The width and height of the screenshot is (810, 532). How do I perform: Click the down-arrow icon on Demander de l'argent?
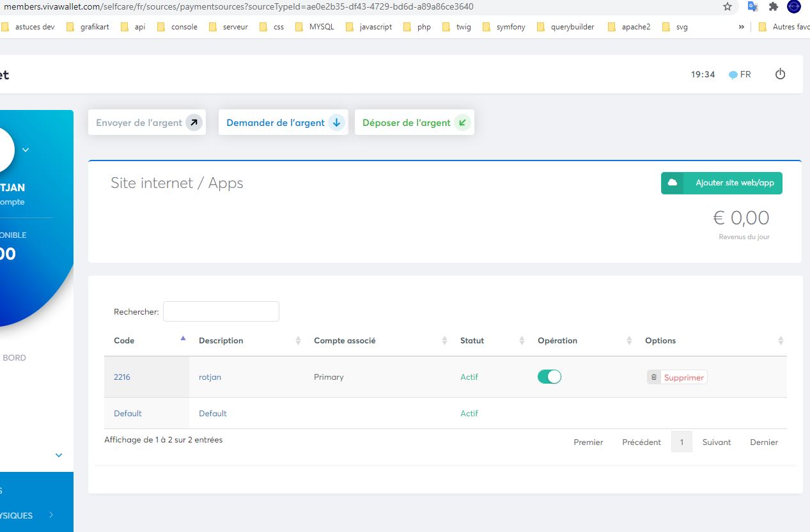pos(336,122)
